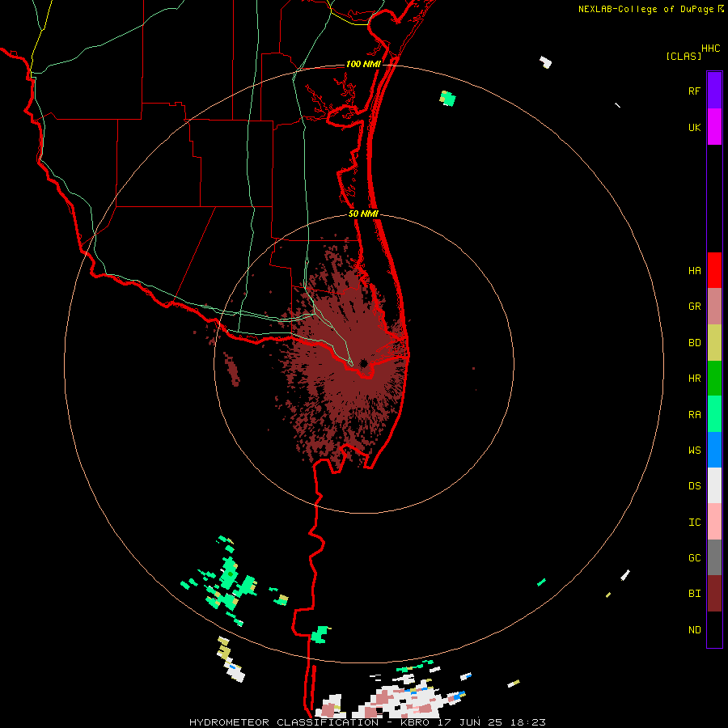The height and width of the screenshot is (728, 728).
Task: Click the white echo near top right
Action: tap(545, 62)
